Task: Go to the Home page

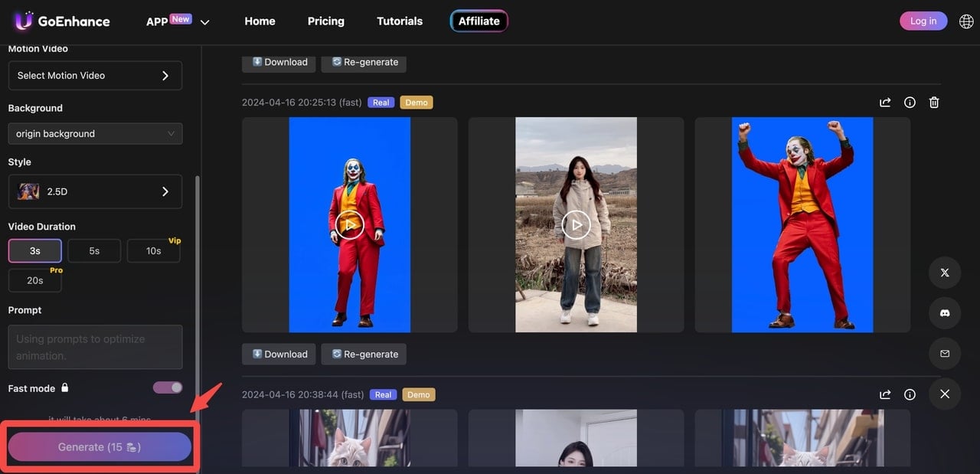Action: [x=260, y=21]
